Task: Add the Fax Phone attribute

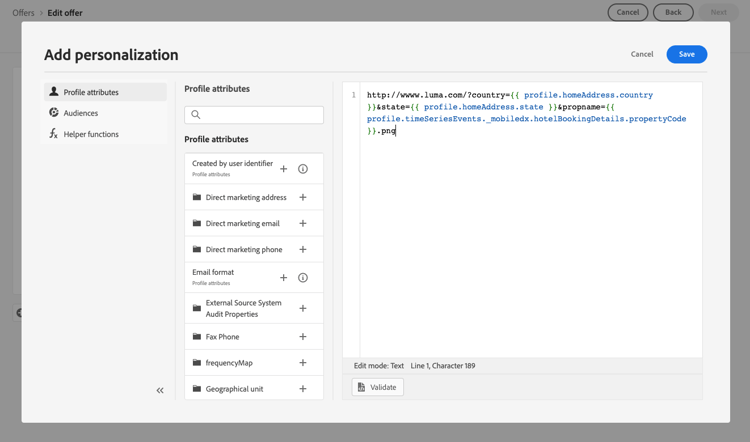Action: click(303, 337)
